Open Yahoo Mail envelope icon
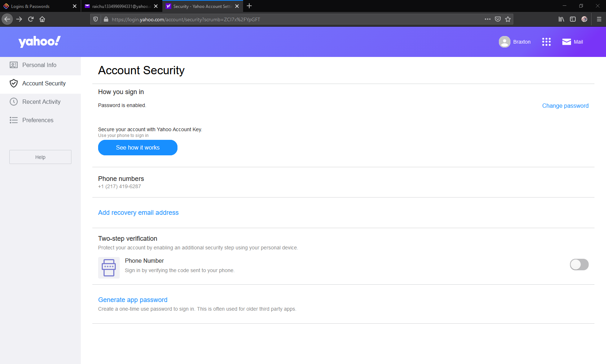This screenshot has width=606, height=364. 567,42
